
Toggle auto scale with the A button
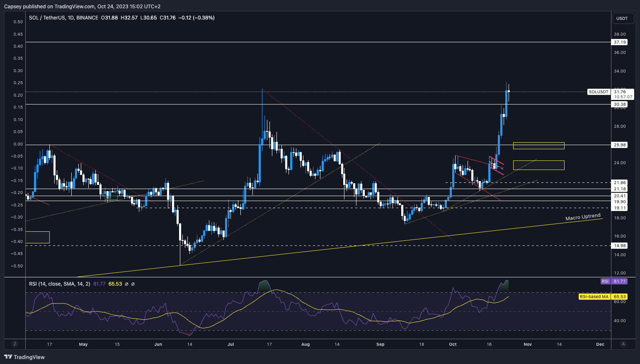click(623, 344)
